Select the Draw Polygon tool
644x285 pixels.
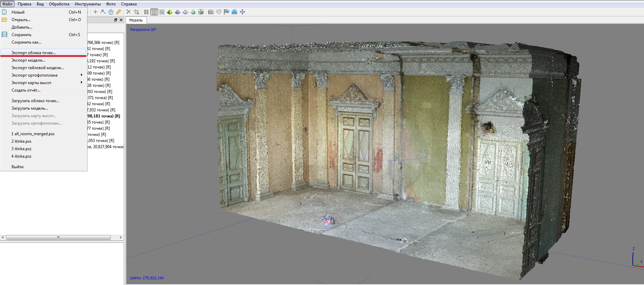tap(111, 12)
